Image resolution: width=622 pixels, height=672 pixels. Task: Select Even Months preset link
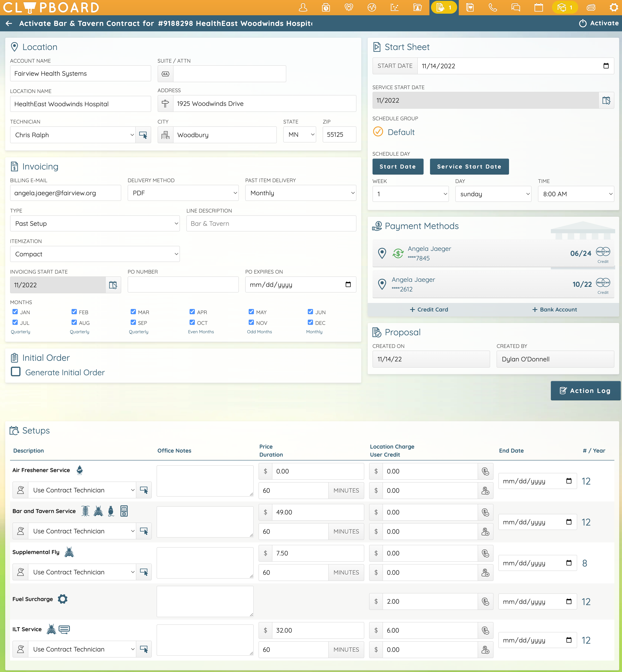(x=201, y=332)
